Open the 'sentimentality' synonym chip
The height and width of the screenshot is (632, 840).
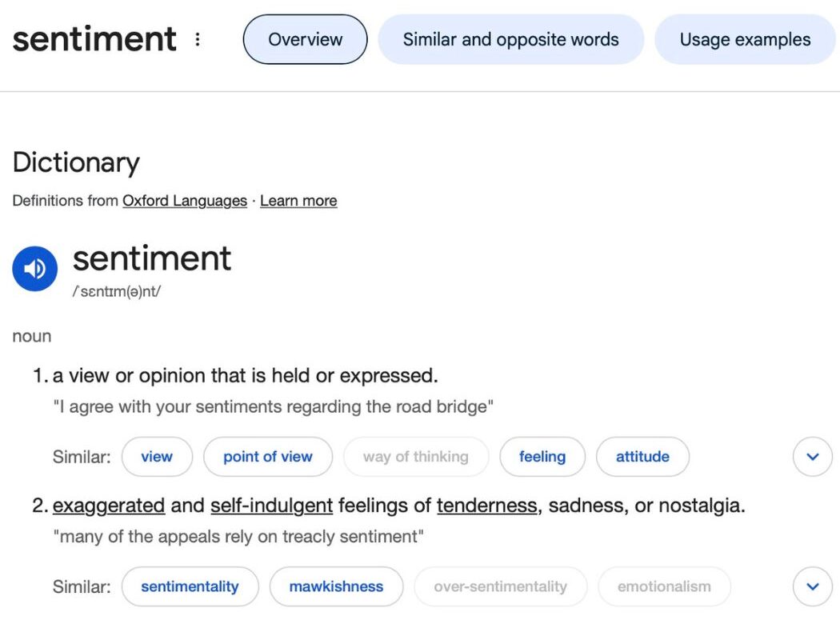pyautogui.click(x=190, y=586)
